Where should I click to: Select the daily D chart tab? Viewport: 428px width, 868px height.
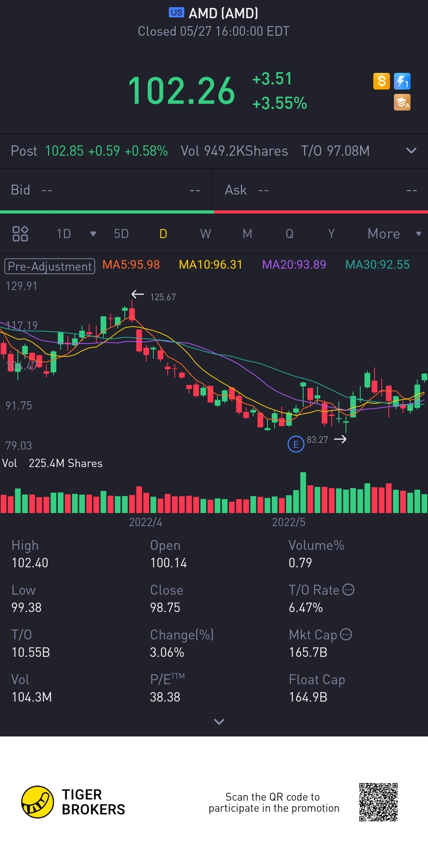pos(163,234)
